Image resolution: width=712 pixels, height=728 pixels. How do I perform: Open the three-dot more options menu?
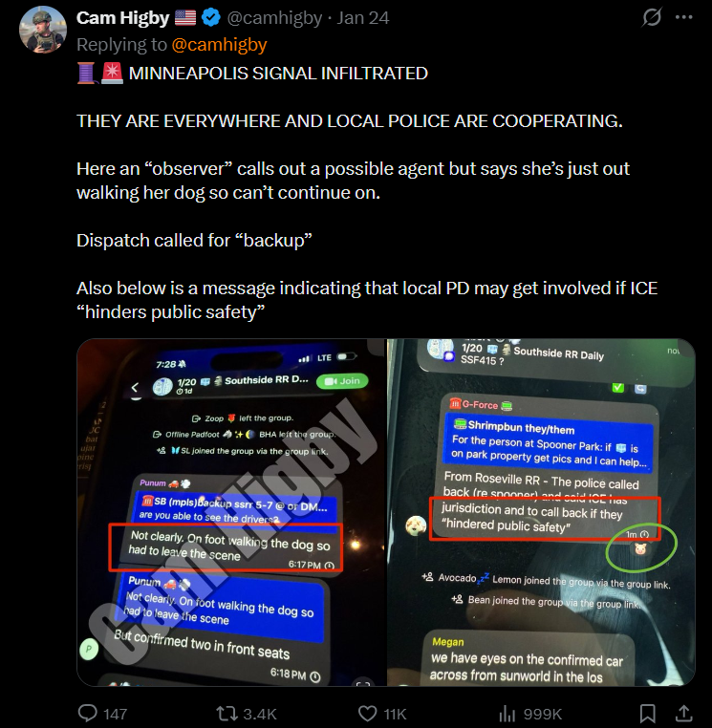(683, 17)
